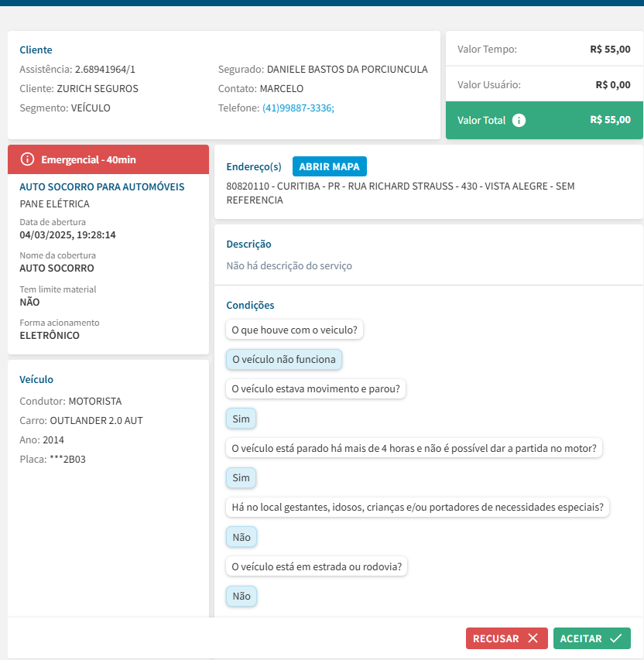This screenshot has height=660, width=644.
Task: Call the phone number (41)99887-3336
Action: pos(298,108)
